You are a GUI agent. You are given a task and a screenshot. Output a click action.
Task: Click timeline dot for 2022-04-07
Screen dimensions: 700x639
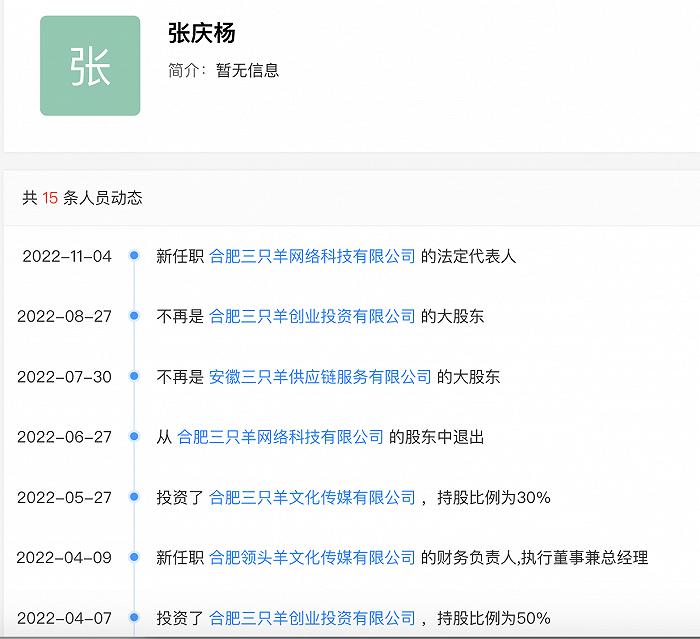[x=134, y=618]
